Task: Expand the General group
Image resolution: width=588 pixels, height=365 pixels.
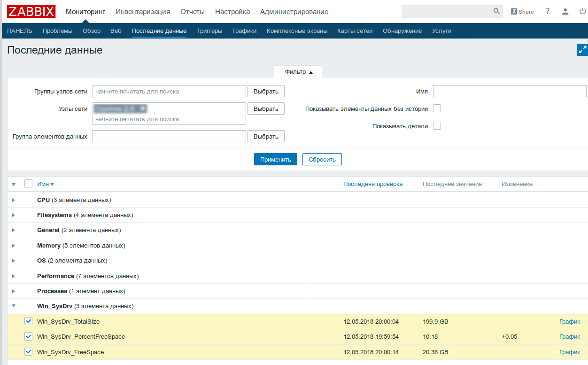Action: coord(14,230)
